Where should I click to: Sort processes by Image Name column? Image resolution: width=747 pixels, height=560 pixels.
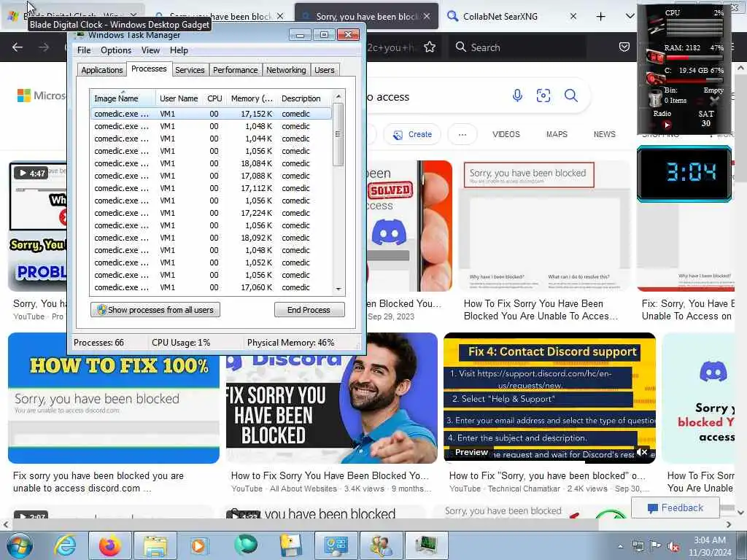[x=123, y=98]
